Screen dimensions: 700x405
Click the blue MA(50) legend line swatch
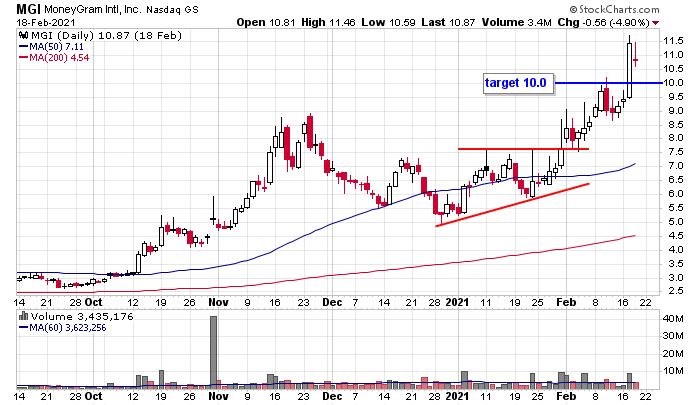click(24, 46)
